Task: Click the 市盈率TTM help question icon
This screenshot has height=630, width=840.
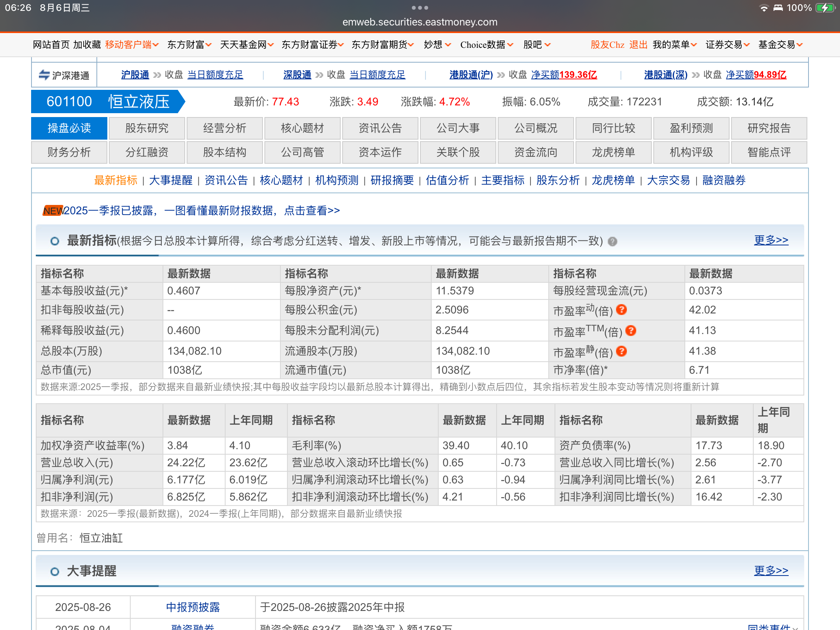Action: point(631,331)
